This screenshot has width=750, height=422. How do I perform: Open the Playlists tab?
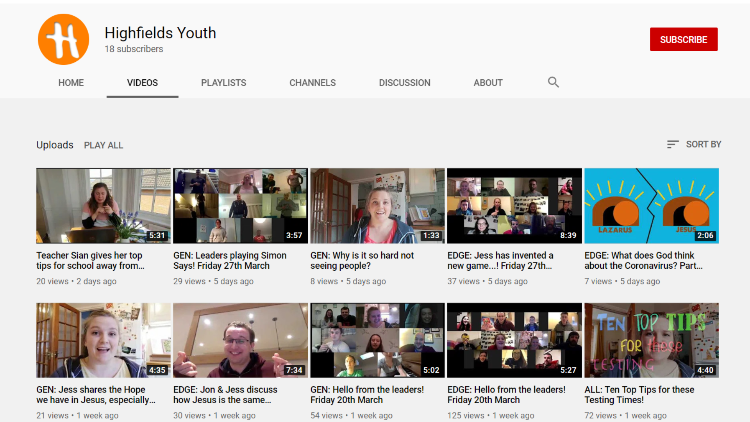tap(223, 83)
